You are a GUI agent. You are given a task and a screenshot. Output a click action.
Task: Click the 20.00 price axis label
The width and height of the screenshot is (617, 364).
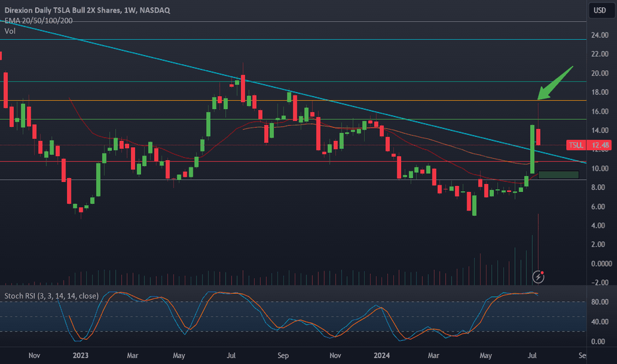click(600, 73)
